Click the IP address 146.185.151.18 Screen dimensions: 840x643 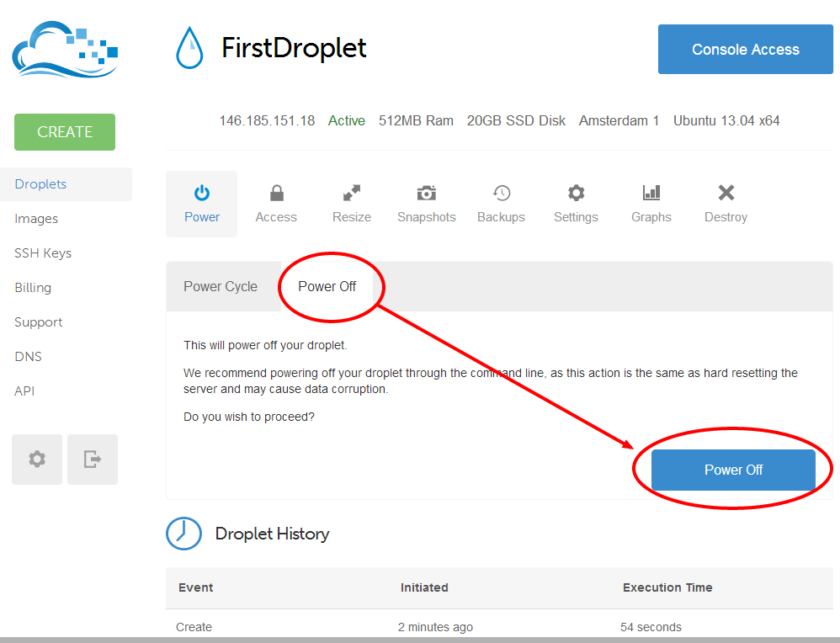tap(267, 120)
